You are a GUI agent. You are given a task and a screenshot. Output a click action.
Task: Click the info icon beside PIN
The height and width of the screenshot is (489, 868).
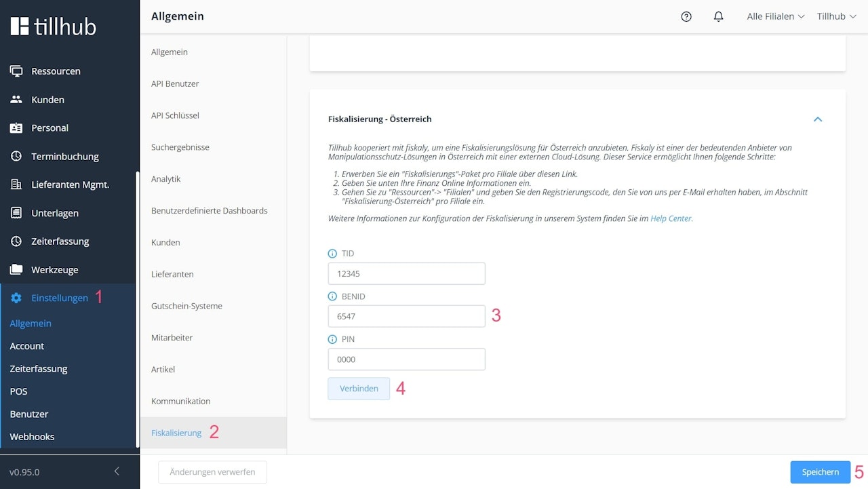(x=332, y=339)
